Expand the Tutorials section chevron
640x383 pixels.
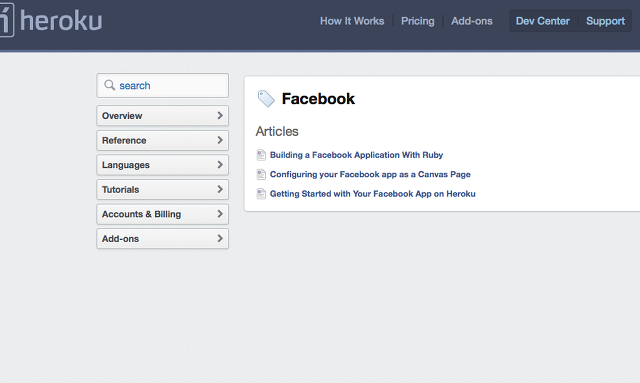[x=220, y=189]
